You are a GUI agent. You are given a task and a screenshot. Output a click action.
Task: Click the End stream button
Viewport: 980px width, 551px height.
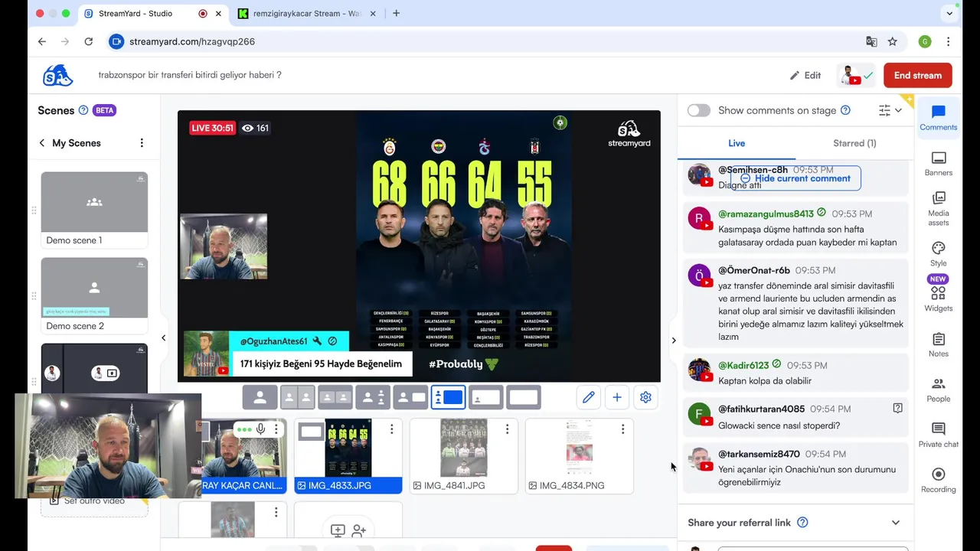918,75
